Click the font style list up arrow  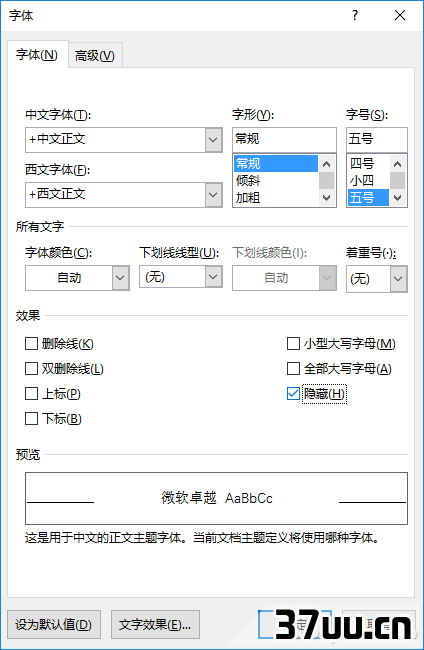click(327, 164)
